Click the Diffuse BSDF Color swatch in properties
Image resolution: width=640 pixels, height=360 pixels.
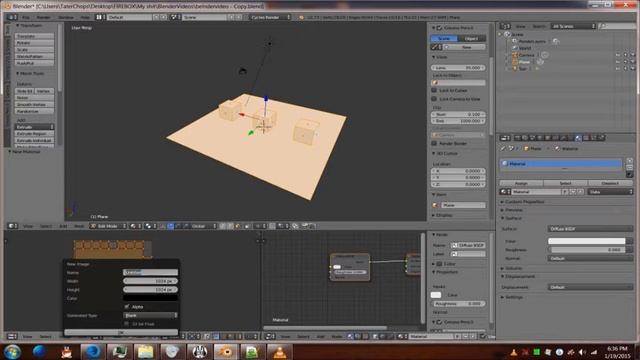click(587, 241)
